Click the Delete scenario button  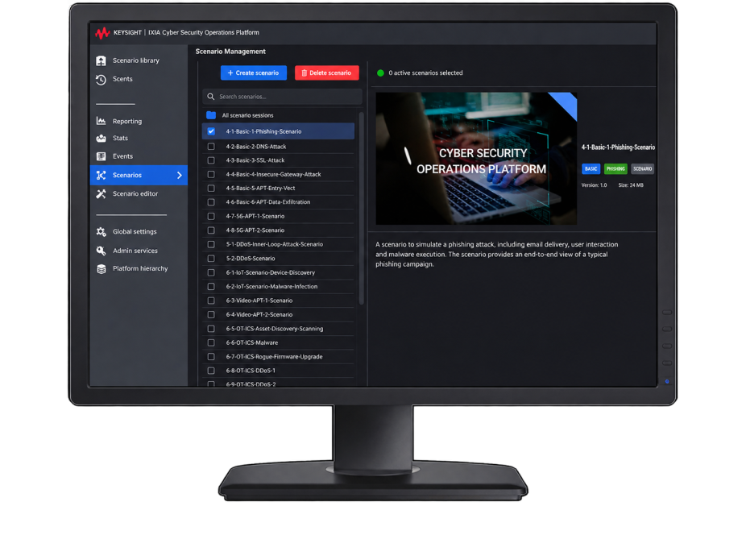coord(327,73)
